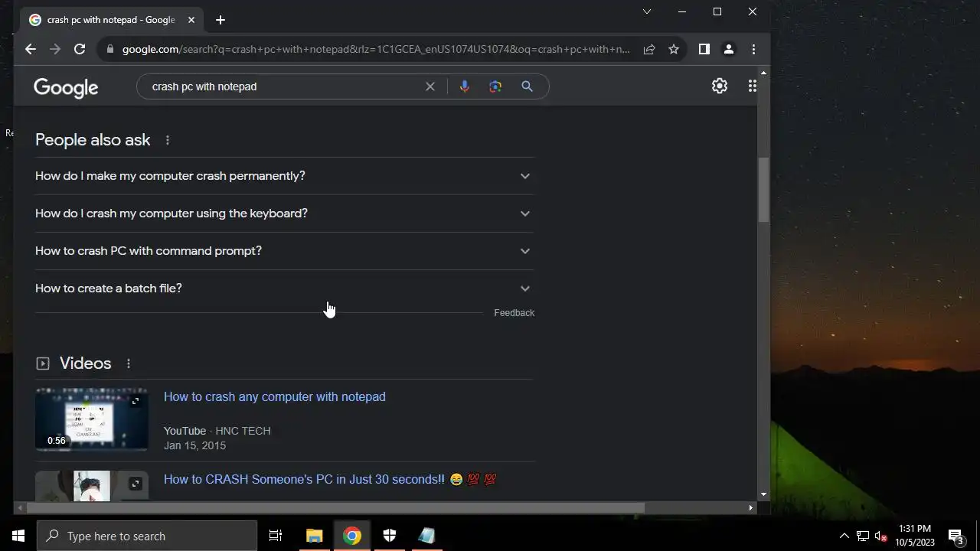The width and height of the screenshot is (980, 551).
Task: Open Task View on the taskbar
Action: 276,536
